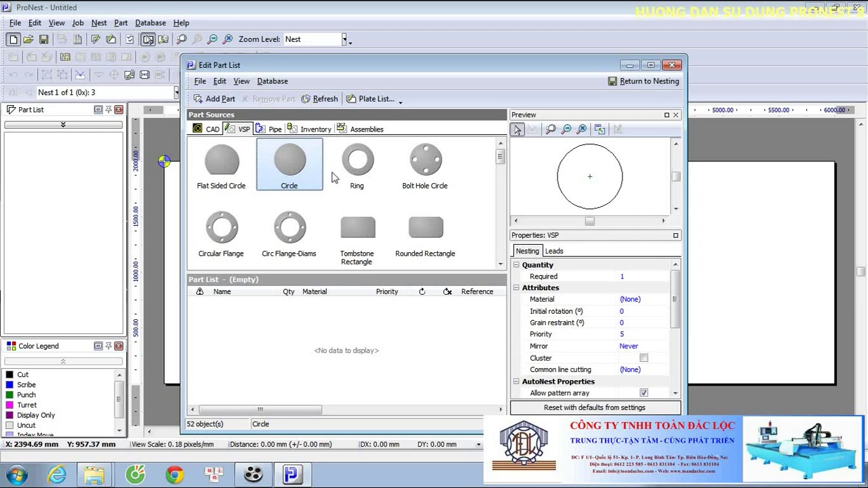
Task: Click the purple Display Only color swatch
Action: pos(9,415)
